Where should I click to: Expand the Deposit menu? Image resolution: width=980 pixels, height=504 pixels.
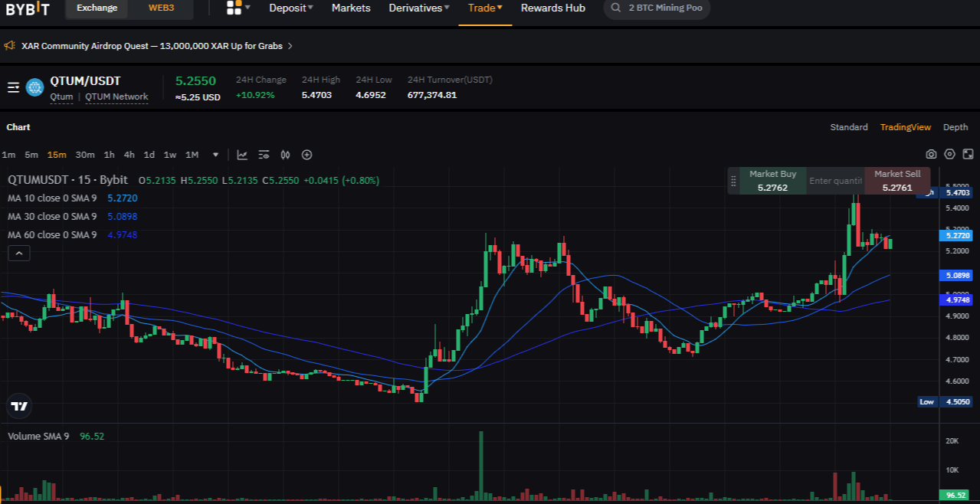tap(291, 8)
